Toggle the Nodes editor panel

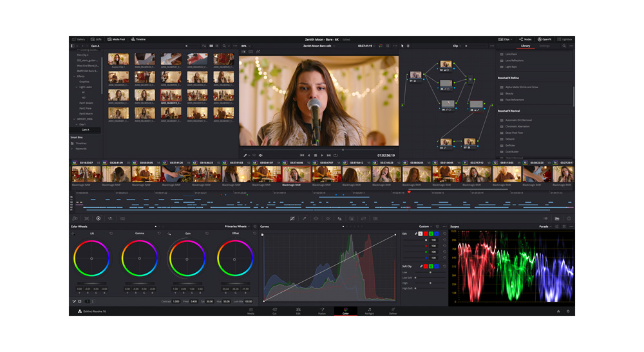pos(526,39)
